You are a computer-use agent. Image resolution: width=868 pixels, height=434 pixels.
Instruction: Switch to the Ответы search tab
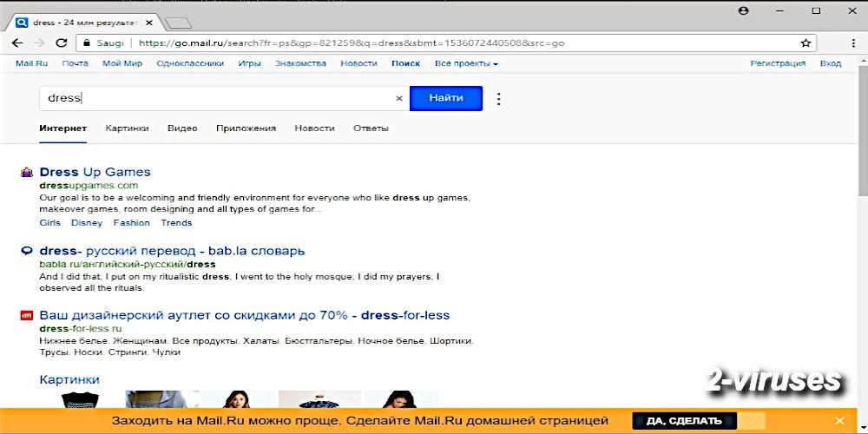pos(371,128)
